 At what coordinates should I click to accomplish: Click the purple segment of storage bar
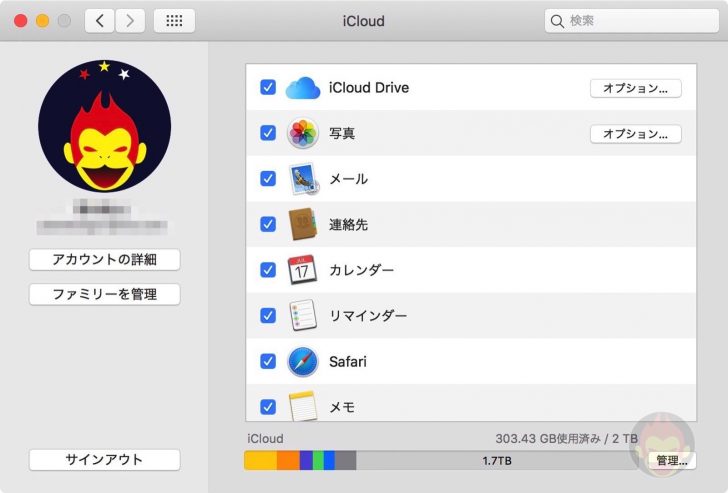coord(306,461)
